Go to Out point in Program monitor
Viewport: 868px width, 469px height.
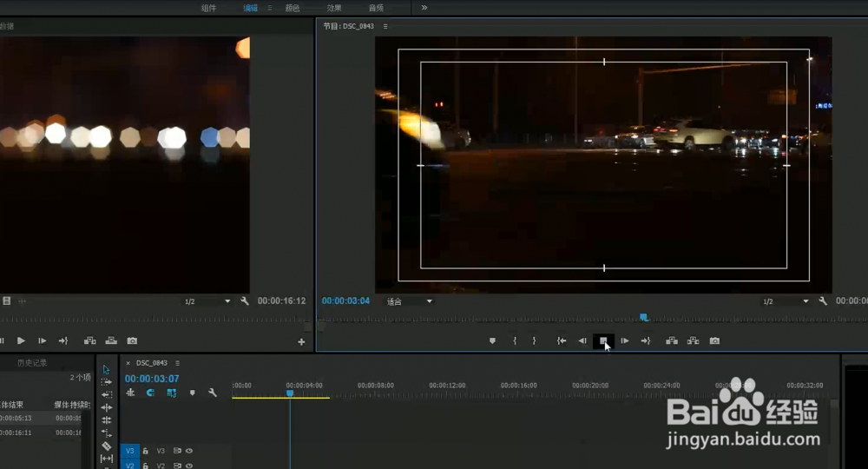(646, 341)
